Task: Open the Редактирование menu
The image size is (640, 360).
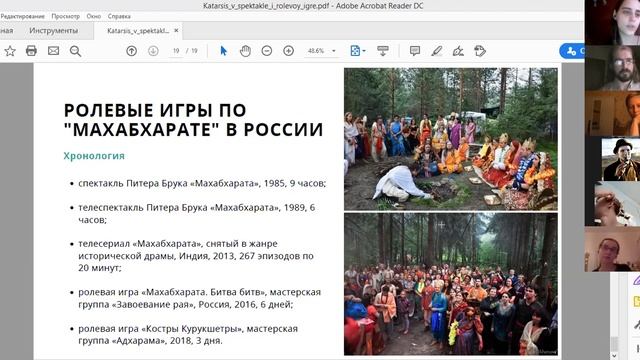Action: point(22,16)
